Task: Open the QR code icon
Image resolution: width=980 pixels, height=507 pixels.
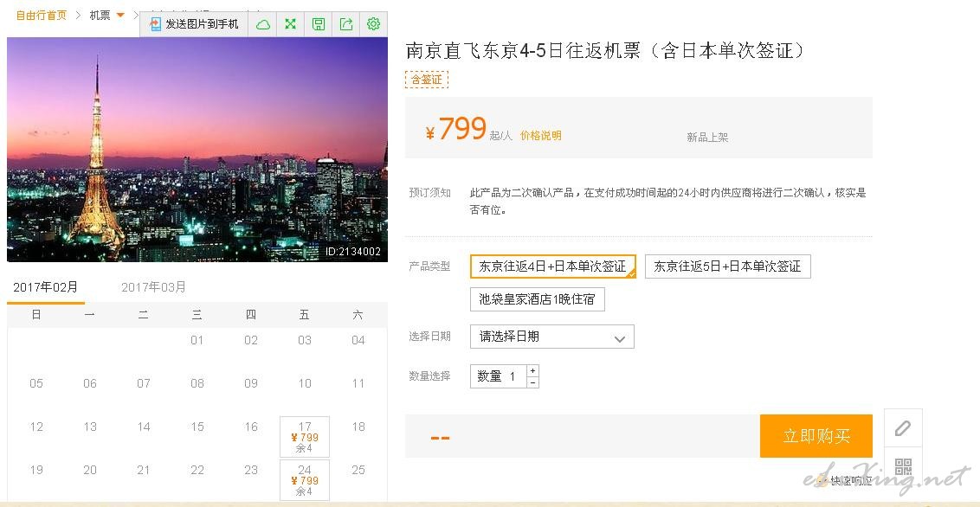Action: (902, 465)
